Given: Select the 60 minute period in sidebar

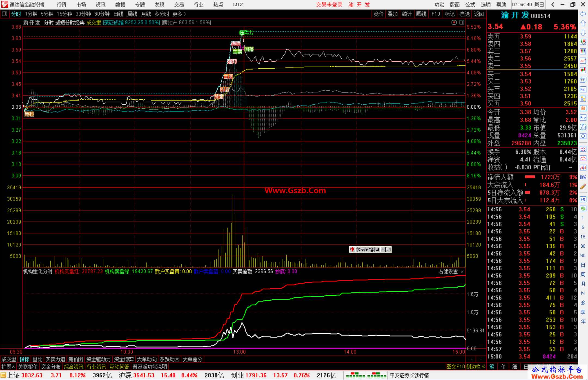Looking at the screenshot, I should pos(583,256).
